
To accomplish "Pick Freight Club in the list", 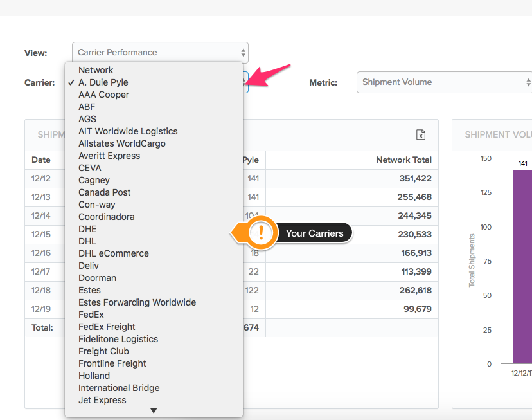I will [154, 351].
